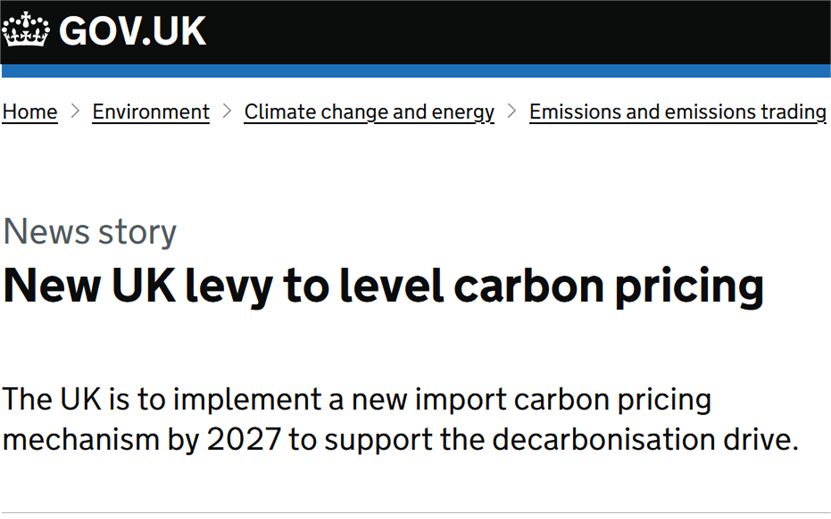The height and width of the screenshot is (519, 831).
Task: Select the News story label
Action: point(90,232)
